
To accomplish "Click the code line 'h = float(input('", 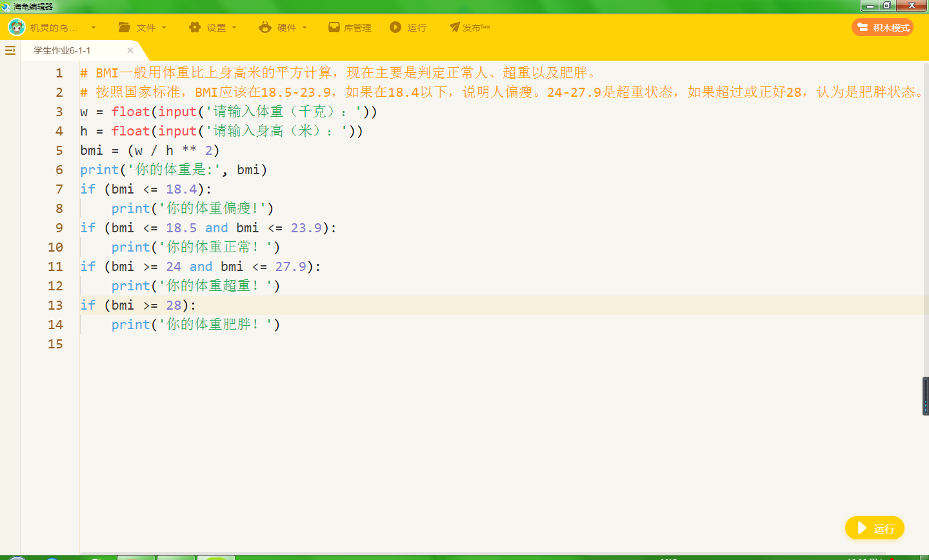I will point(222,131).
